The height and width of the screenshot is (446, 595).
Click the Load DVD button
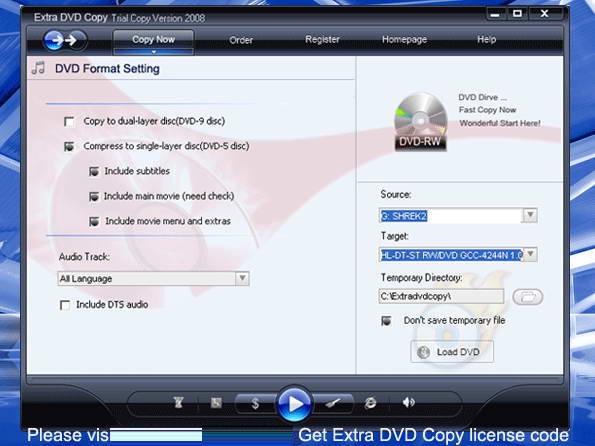point(452,352)
